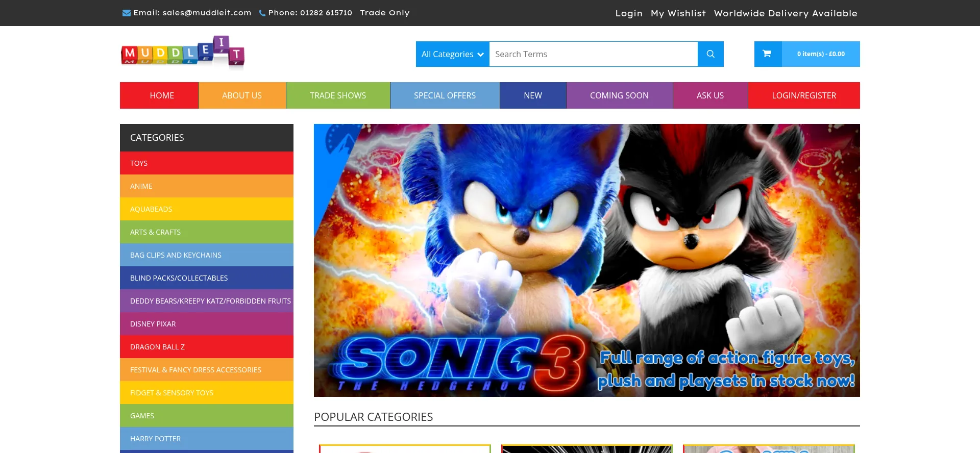Click the email envelope icon
The height and width of the screenshot is (453, 980).
[x=127, y=13]
